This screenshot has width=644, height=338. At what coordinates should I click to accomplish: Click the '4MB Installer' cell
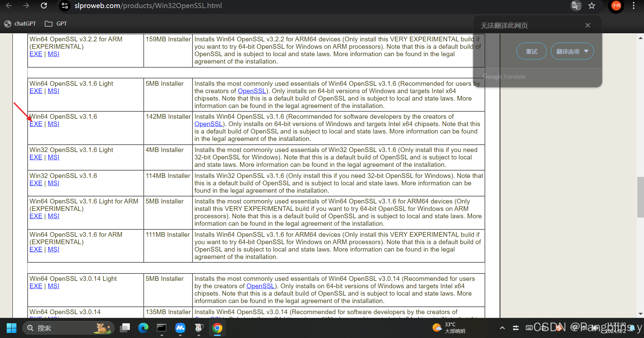point(168,157)
